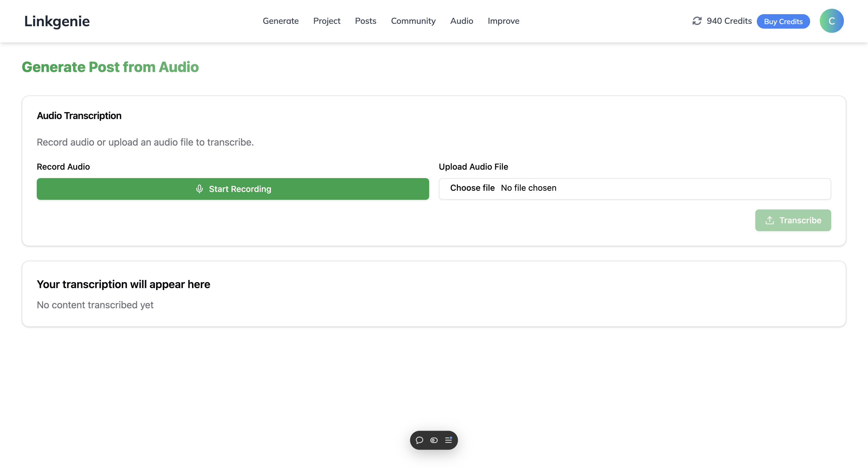This screenshot has width=868, height=468.
Task: Buy more credits
Action: coord(783,22)
